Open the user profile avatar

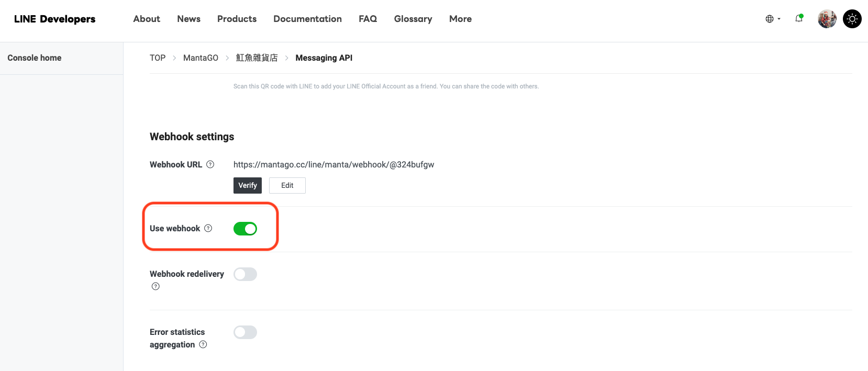tap(827, 19)
